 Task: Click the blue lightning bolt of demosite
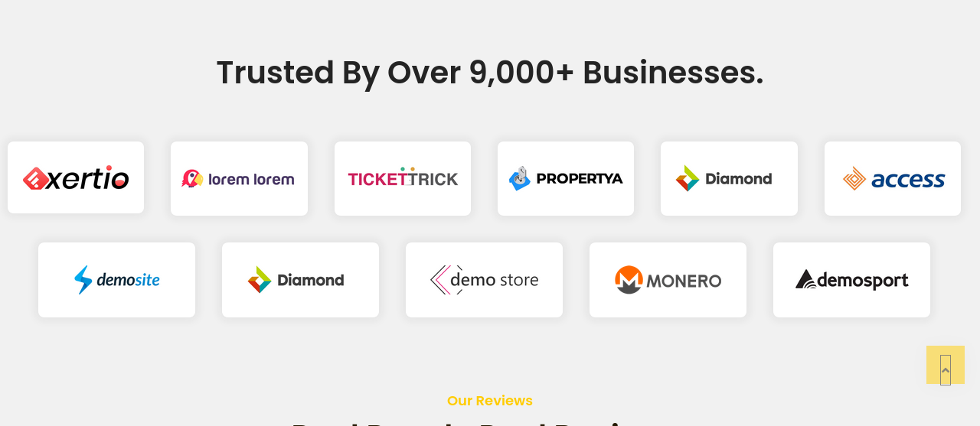click(x=83, y=280)
